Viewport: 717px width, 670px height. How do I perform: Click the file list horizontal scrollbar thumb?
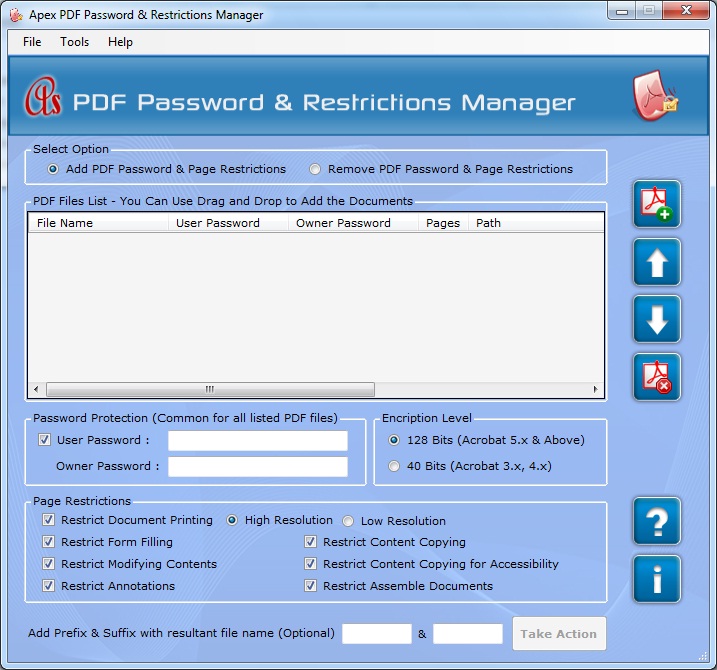point(210,390)
